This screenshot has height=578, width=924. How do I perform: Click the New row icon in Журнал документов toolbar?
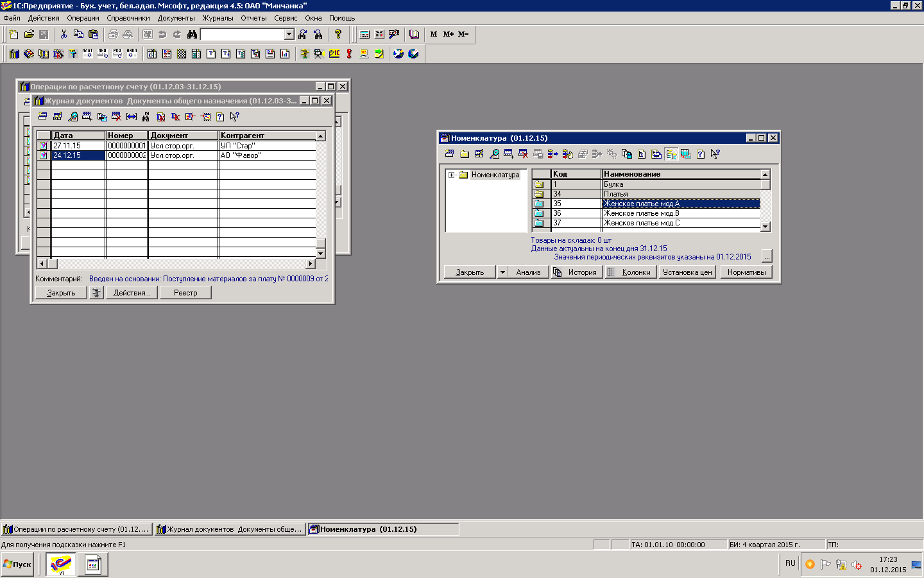pos(42,116)
